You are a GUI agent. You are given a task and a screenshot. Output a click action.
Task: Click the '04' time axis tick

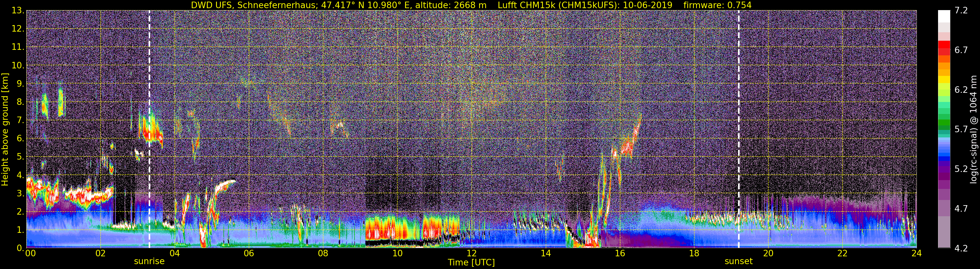[175, 253]
